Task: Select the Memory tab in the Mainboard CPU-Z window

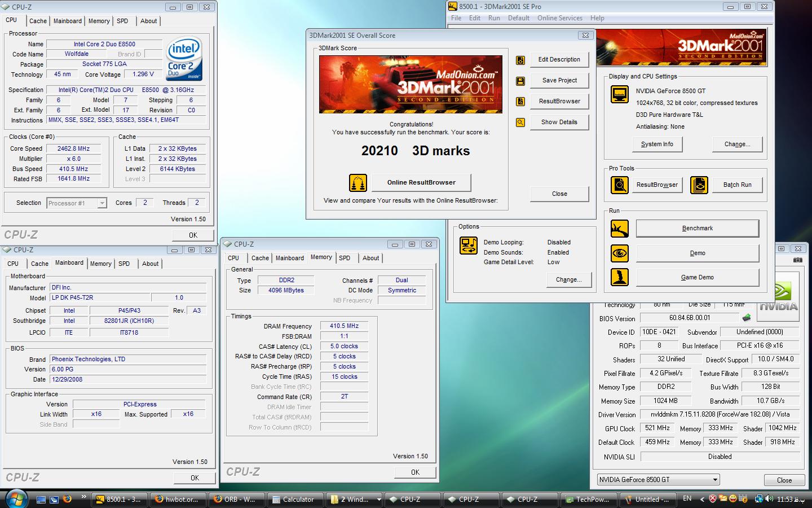Action: [x=100, y=264]
